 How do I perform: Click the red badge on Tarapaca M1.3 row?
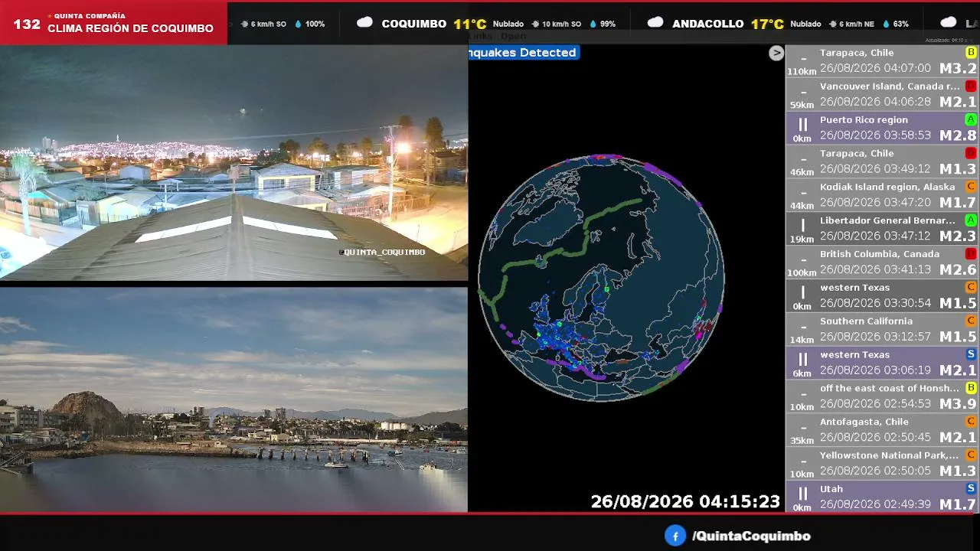[x=971, y=153]
